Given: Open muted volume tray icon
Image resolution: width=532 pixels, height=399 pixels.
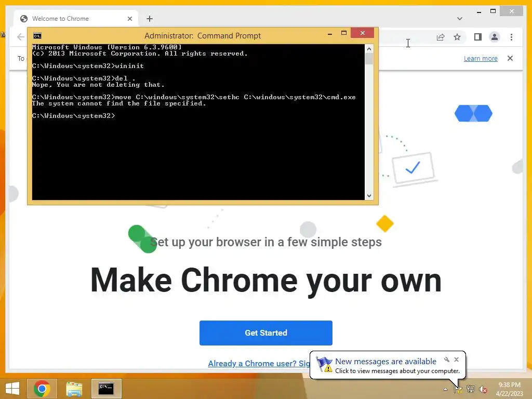Looking at the screenshot, I should [x=483, y=389].
